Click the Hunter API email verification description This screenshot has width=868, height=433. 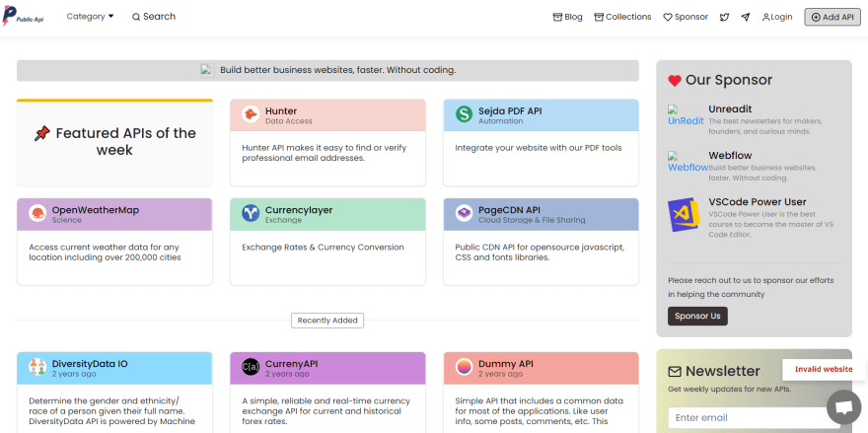point(325,153)
